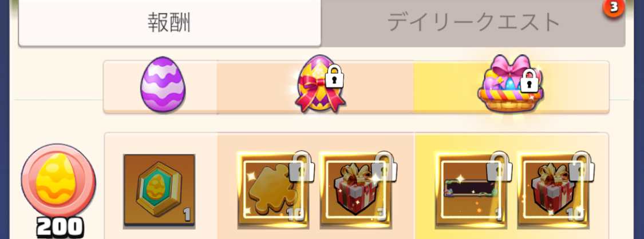Tap the red notification badge showing 3
The width and height of the screenshot is (644, 239).
(x=614, y=8)
